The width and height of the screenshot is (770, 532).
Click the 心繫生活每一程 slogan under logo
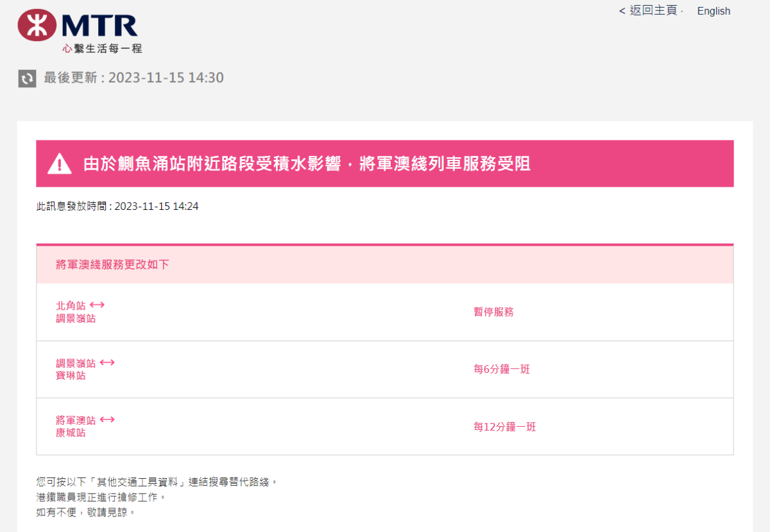(x=102, y=48)
